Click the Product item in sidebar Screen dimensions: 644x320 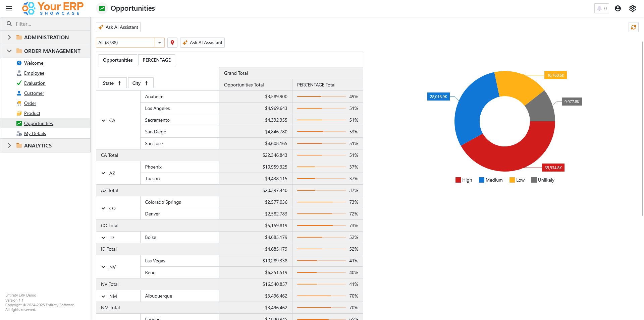32,113
